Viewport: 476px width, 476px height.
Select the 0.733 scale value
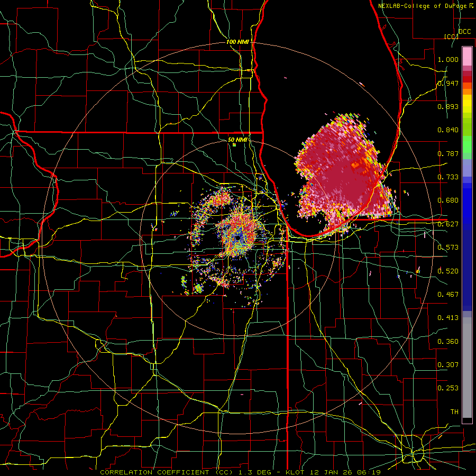tap(448, 177)
